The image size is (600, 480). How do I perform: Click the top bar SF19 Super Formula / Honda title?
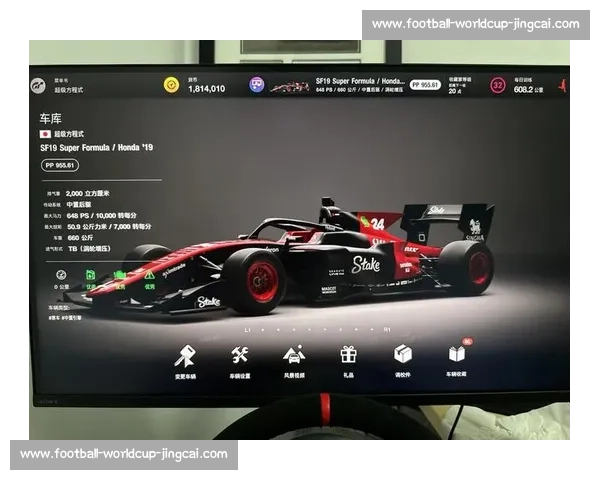click(360, 81)
